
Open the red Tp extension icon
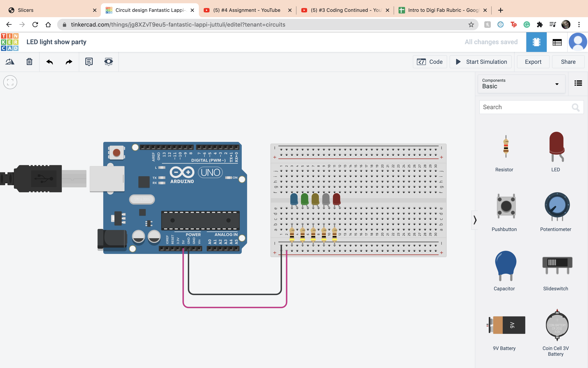tap(513, 25)
